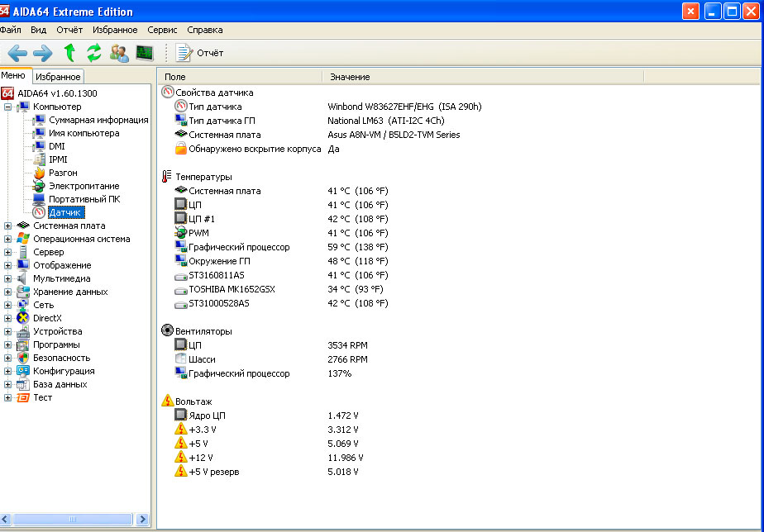764x532 pixels.
Task: Open the Вид menu
Action: [x=39, y=30]
